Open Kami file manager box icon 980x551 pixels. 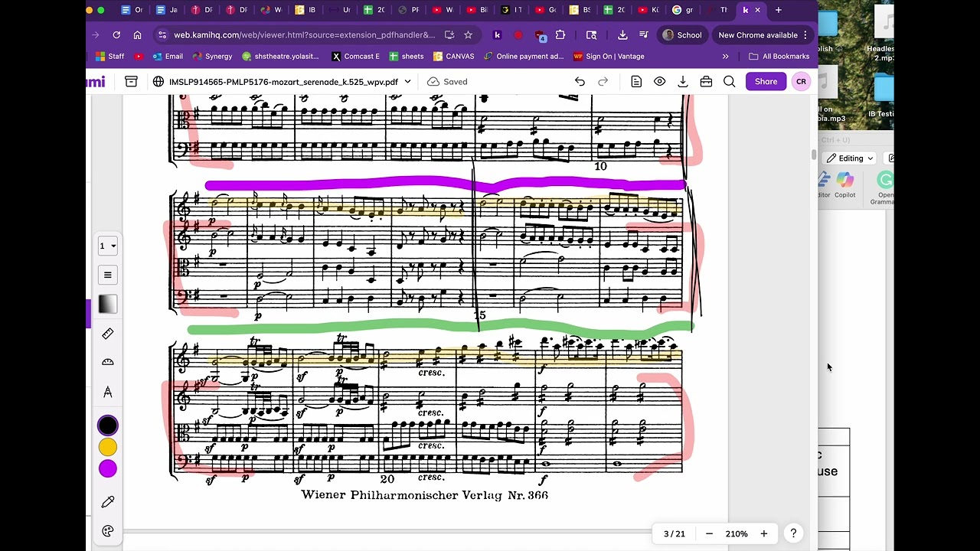click(x=131, y=81)
